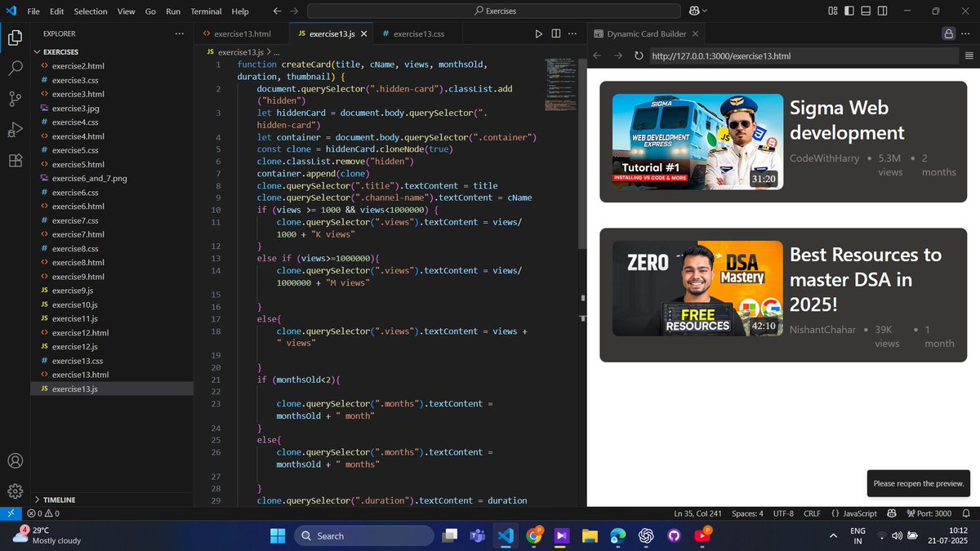Click the Sigma Web development video thumbnail
Screen dimensions: 980x551
coord(697,142)
